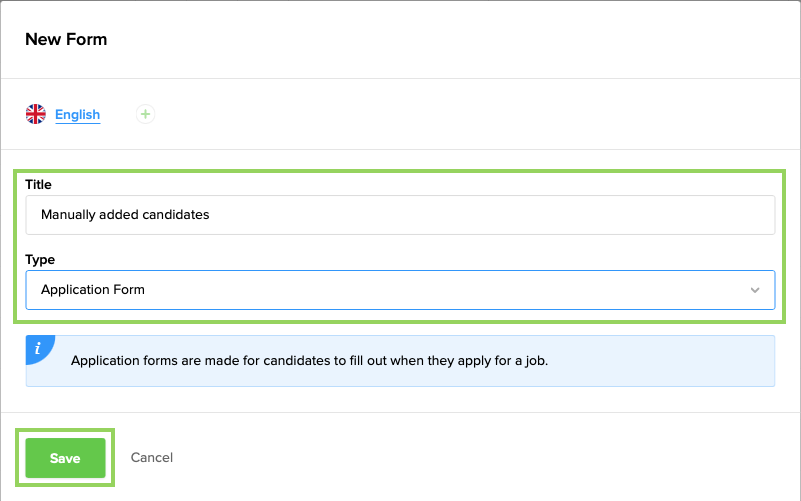Click the New Form heading
This screenshot has width=801, height=501.
[66, 39]
